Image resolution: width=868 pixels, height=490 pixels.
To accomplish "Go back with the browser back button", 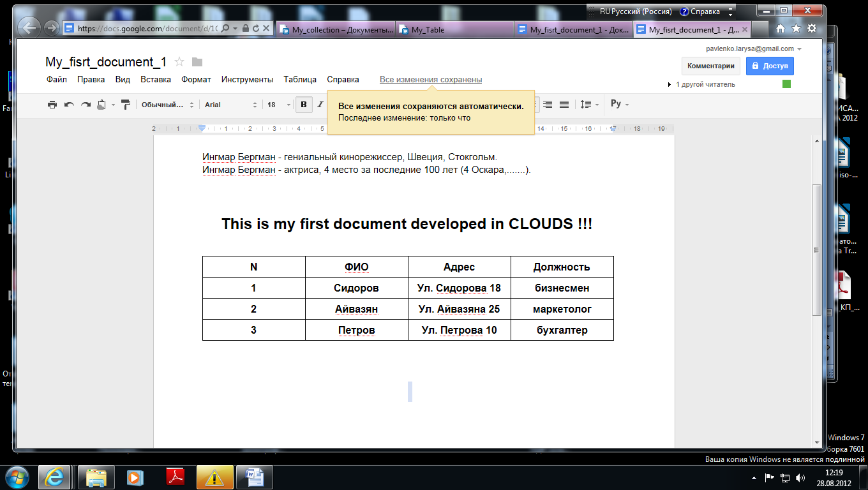I will click(x=29, y=27).
